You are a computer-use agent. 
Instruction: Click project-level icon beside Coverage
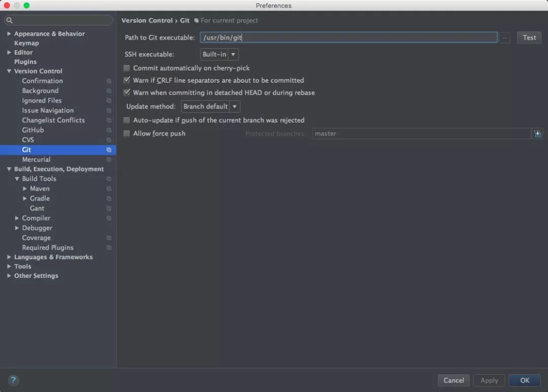pyautogui.click(x=109, y=238)
